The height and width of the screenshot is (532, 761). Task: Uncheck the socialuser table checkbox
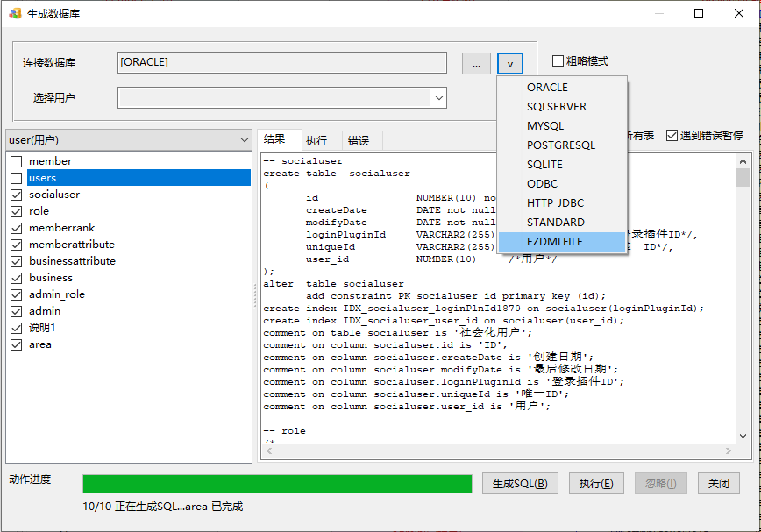pos(17,195)
